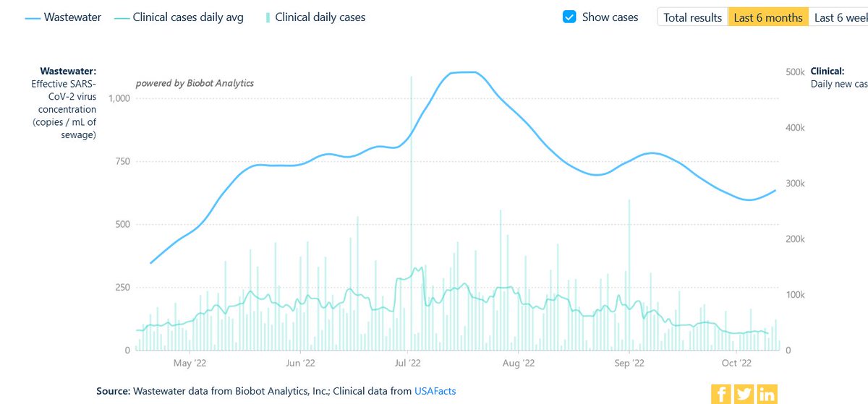
Task: Share chart via Twitter icon
Action: coord(744,393)
